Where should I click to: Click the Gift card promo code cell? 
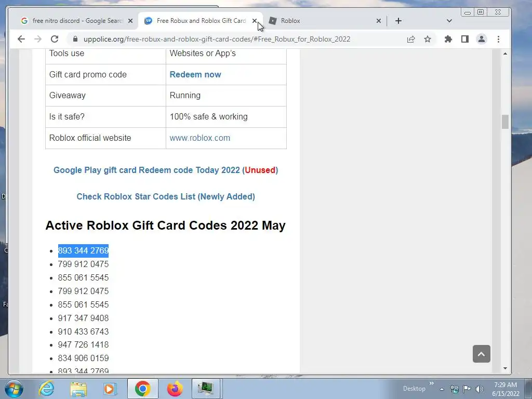pos(105,75)
